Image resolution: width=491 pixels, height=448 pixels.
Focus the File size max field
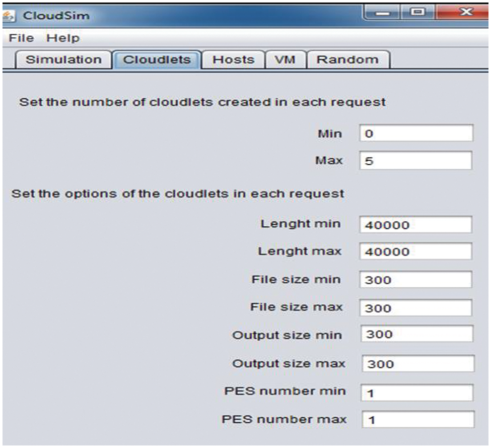tap(416, 307)
